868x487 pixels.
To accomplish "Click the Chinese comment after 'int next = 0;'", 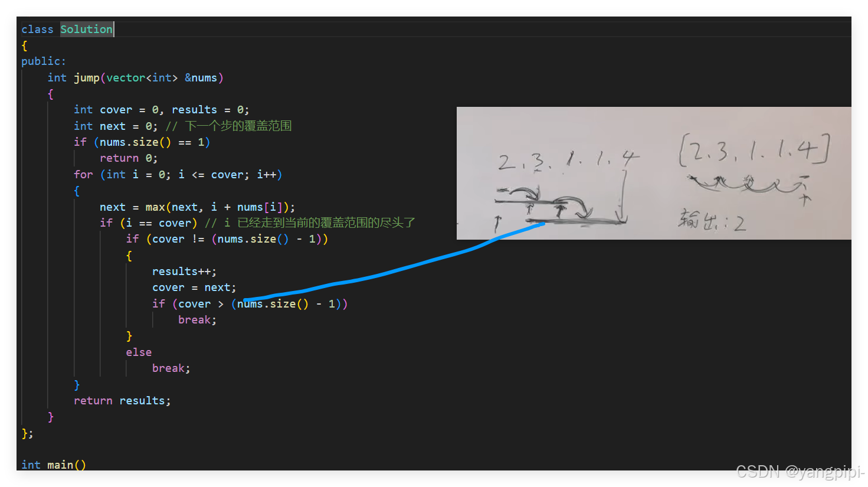I will [229, 126].
